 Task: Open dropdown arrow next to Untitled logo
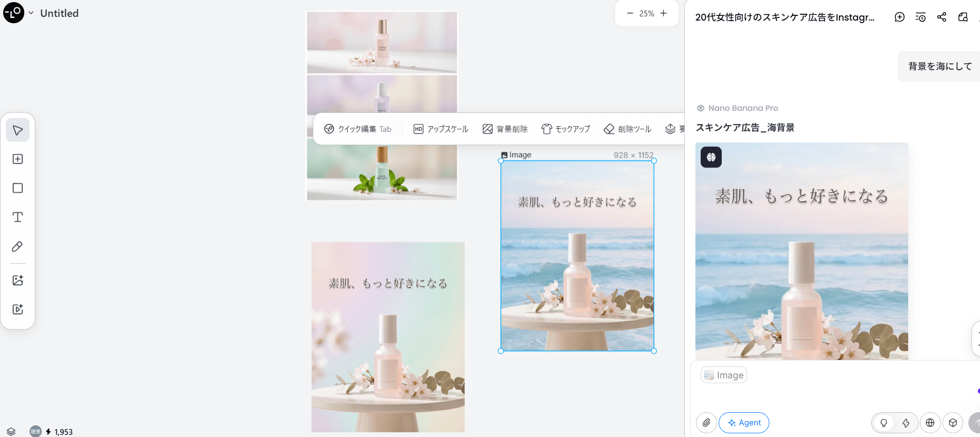click(x=31, y=13)
